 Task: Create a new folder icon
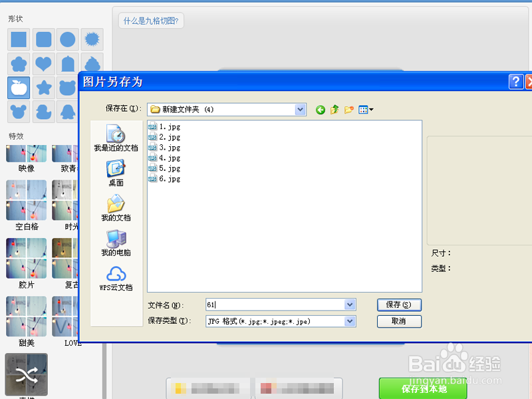[x=348, y=110]
